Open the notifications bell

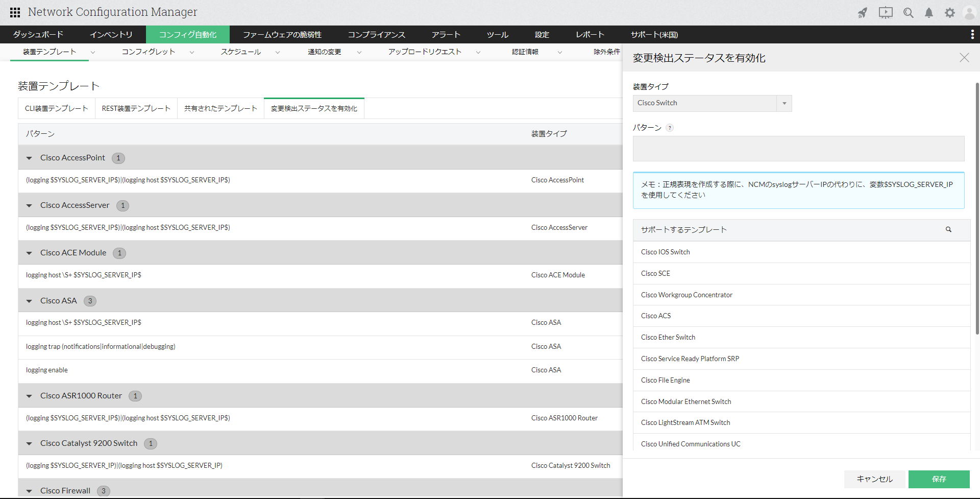click(929, 13)
